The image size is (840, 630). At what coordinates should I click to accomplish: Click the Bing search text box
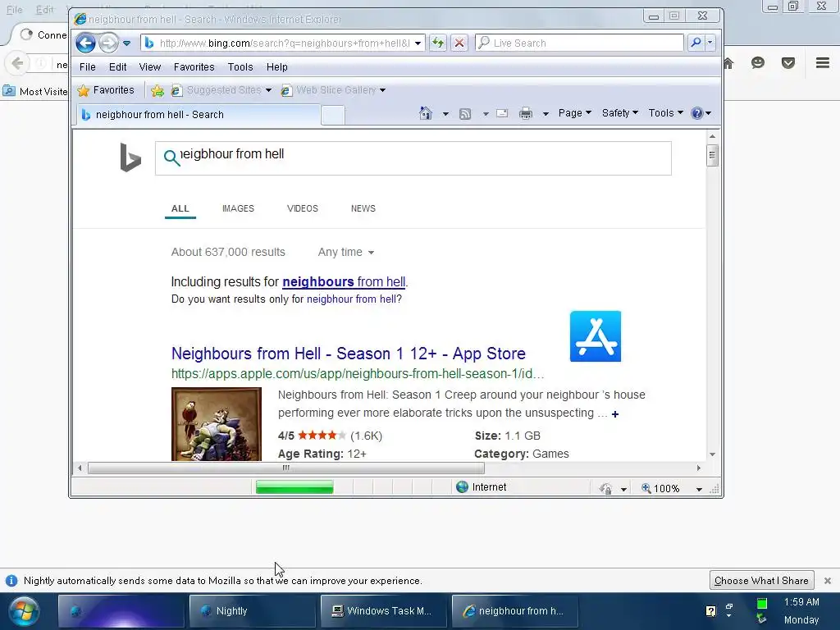pyautogui.click(x=413, y=158)
